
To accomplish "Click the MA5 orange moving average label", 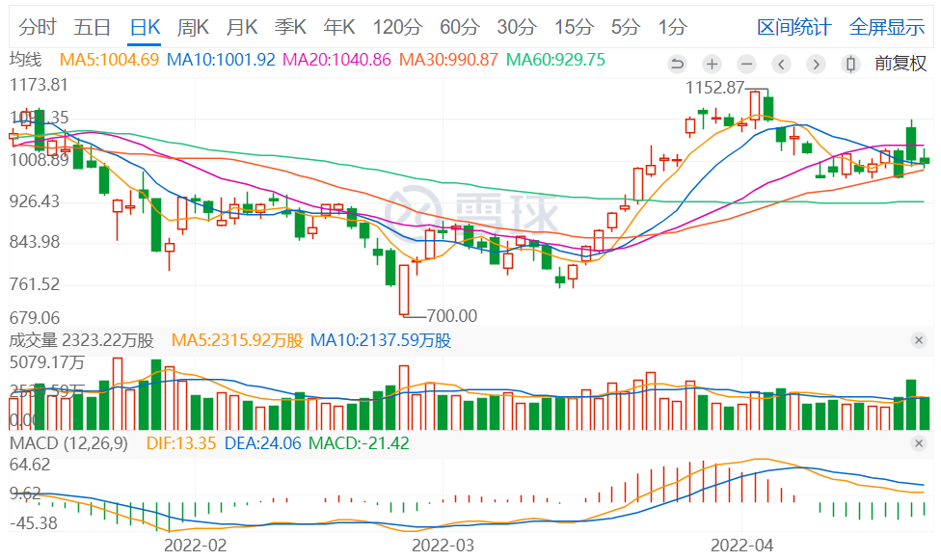I will tap(109, 60).
